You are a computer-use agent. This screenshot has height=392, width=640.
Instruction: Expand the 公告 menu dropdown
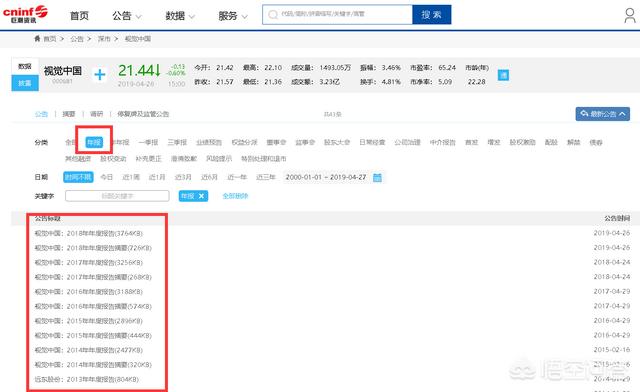pos(127,16)
